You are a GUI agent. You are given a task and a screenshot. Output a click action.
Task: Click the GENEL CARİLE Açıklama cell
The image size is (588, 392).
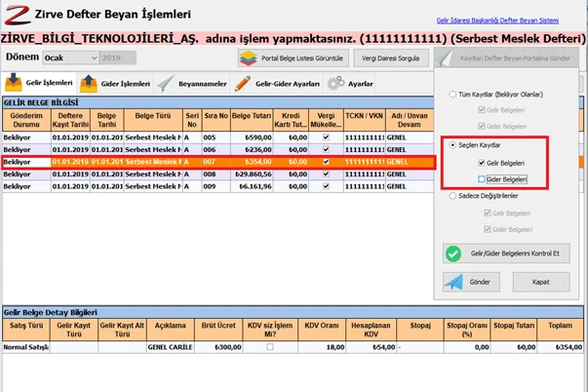171,347
